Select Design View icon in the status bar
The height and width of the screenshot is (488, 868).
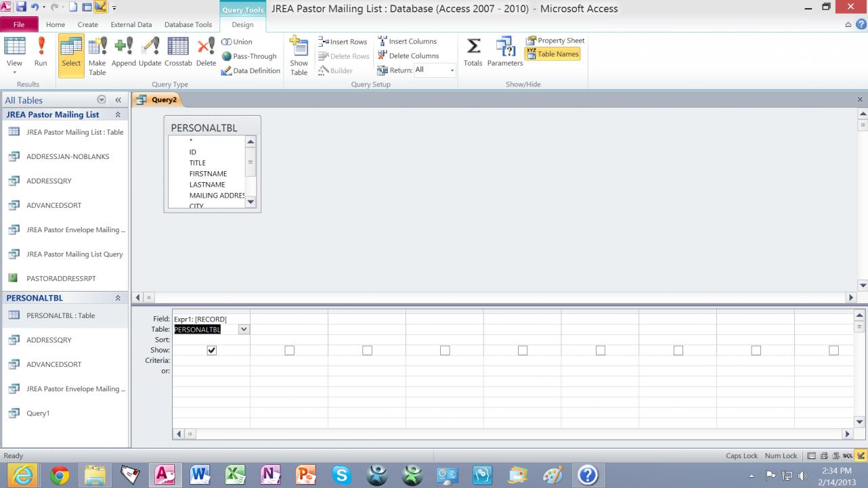click(x=861, y=456)
